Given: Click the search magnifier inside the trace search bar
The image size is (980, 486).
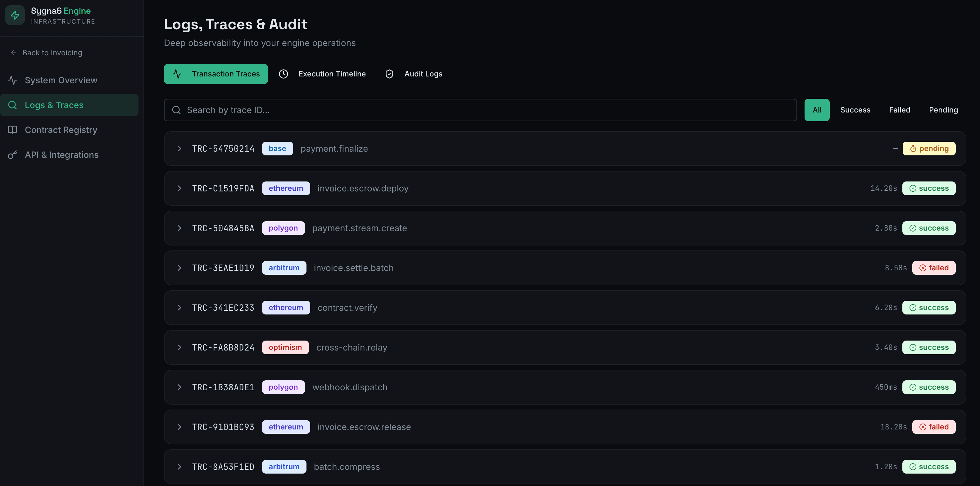Looking at the screenshot, I should point(176,110).
